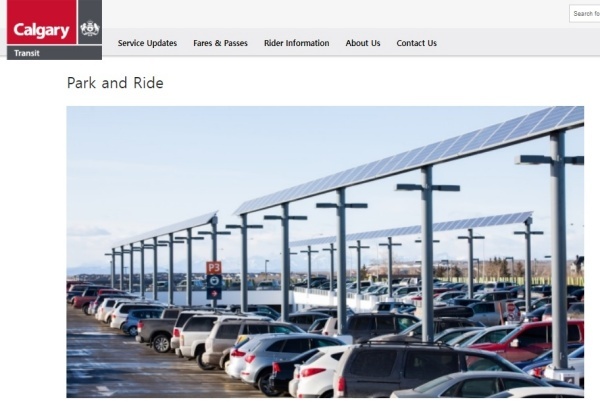Click the large solar panel canopy in photo

pos(409,161)
